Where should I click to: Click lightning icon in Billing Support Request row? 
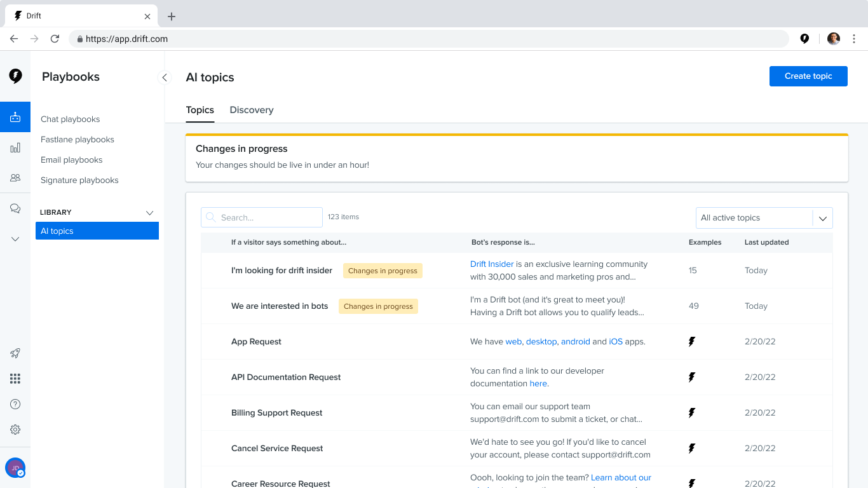pyautogui.click(x=692, y=413)
